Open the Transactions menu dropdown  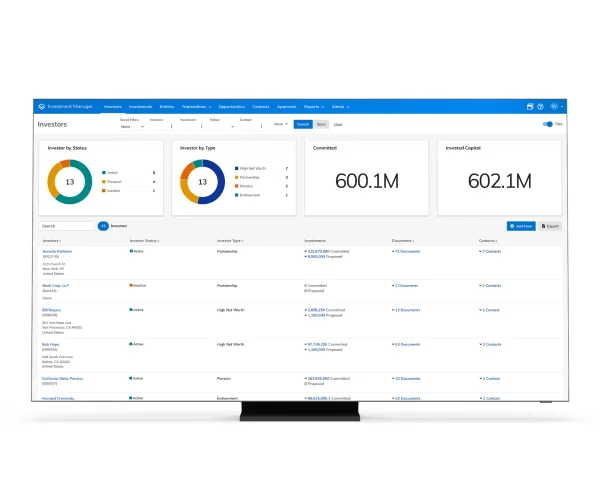[x=196, y=107]
